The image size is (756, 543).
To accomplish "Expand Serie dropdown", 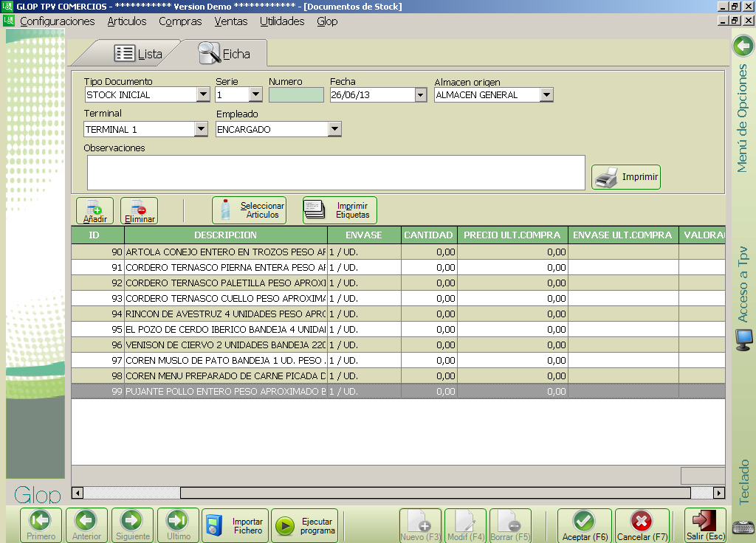I will coord(255,94).
